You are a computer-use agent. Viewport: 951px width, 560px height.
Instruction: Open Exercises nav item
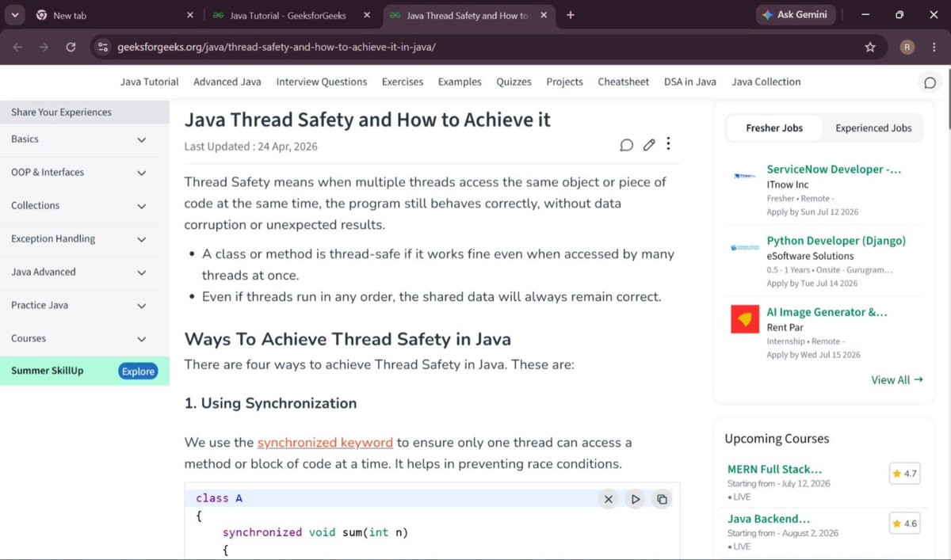click(403, 82)
